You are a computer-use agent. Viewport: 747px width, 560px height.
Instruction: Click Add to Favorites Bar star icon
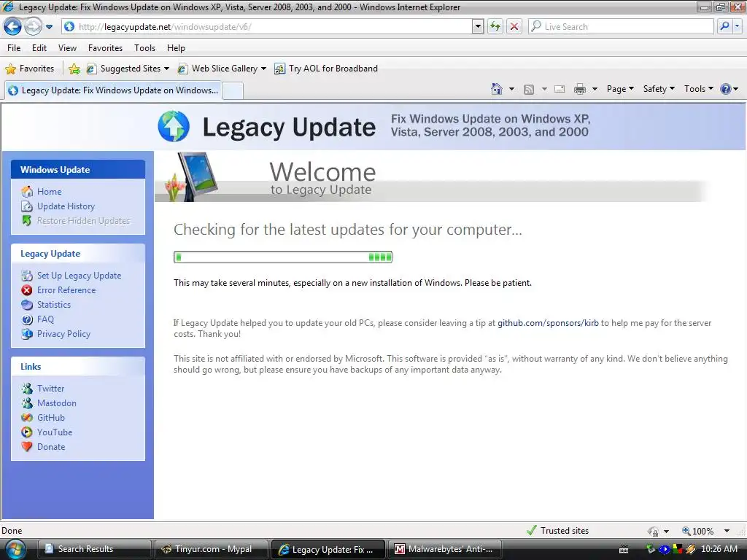pyautogui.click(x=74, y=69)
